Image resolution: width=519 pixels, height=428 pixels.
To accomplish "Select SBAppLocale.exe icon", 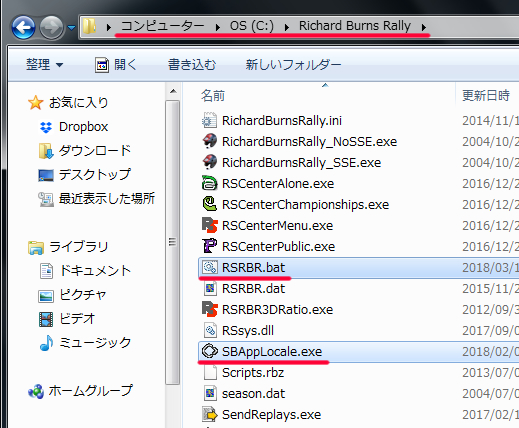I will [210, 351].
